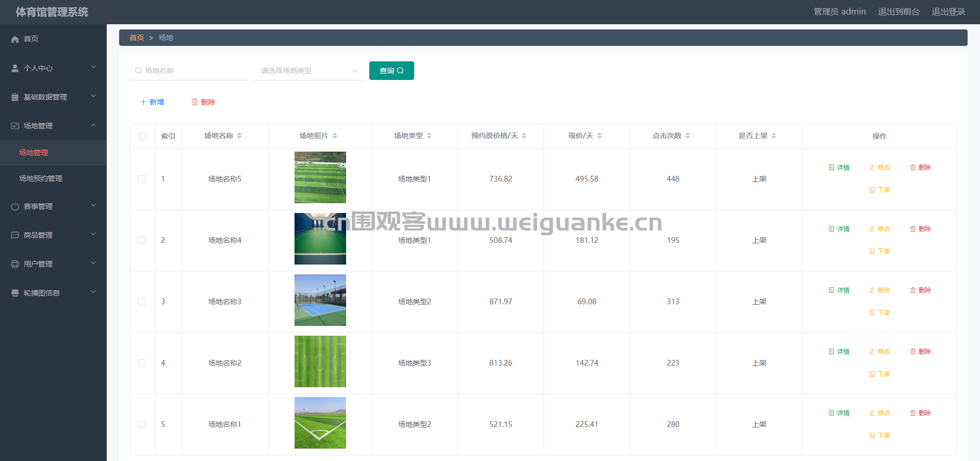Click the 基础数据管理 clipboard icon
The image size is (980, 461).
click(x=15, y=97)
